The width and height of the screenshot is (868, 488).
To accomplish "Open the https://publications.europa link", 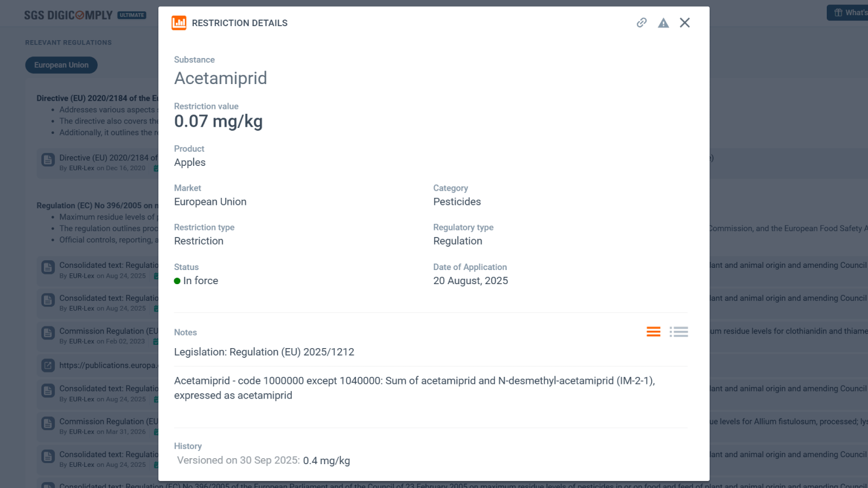I will coord(108,365).
